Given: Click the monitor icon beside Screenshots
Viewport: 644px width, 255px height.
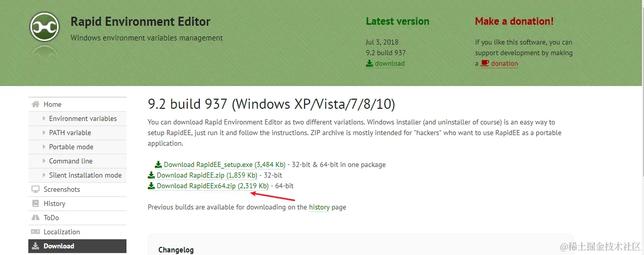Looking at the screenshot, I should (35, 189).
